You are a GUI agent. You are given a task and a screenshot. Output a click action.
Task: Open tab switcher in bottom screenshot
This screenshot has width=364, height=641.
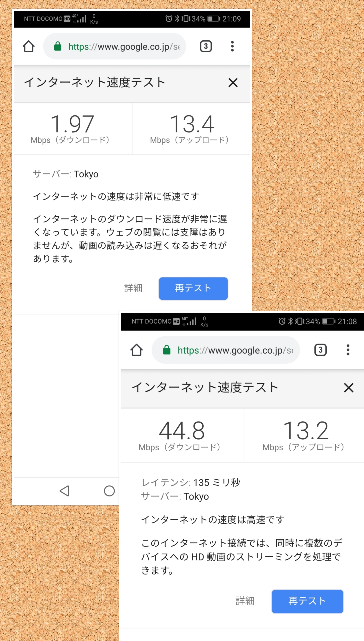[320, 350]
